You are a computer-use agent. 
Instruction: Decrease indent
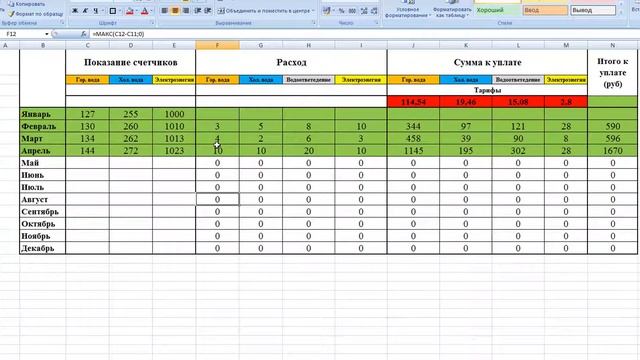pos(198,11)
